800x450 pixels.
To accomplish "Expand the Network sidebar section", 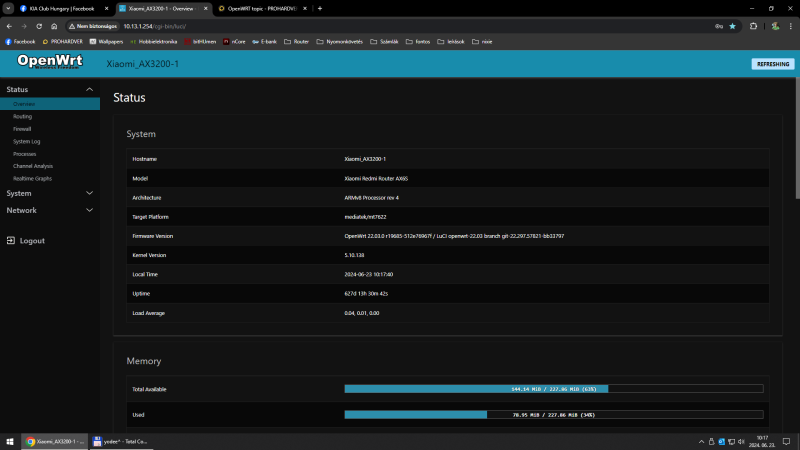I will [50, 210].
